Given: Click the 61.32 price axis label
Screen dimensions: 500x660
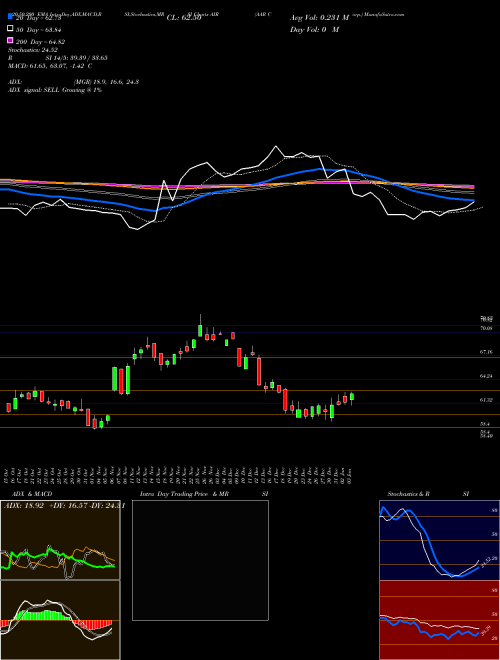Looking at the screenshot, I should [x=486, y=400].
